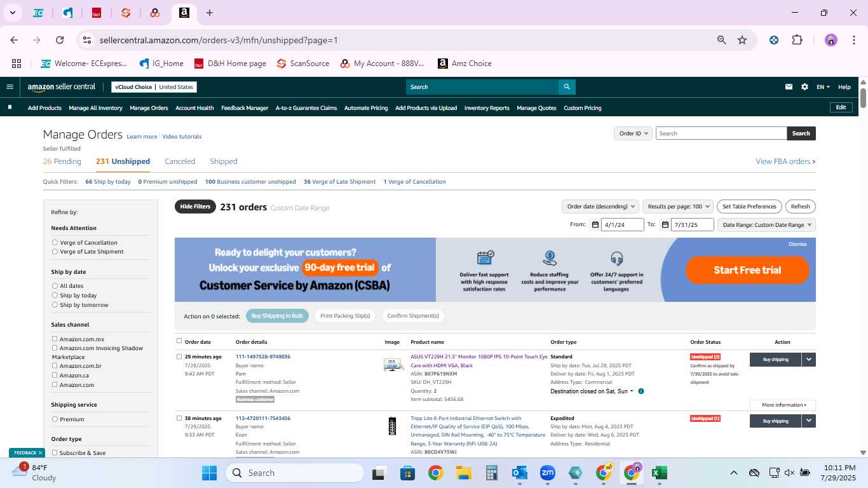The image size is (868, 488).
Task: Check the Amazon.ca sales channel
Action: coord(55,376)
